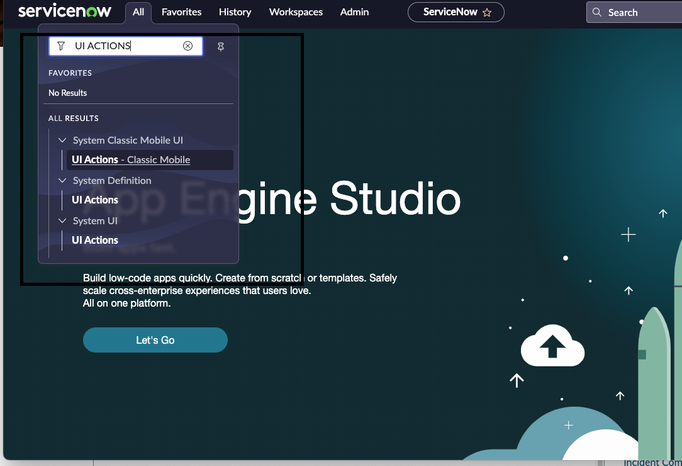Click the magnifier icon in Search
The height and width of the screenshot is (466, 682).
click(x=597, y=12)
